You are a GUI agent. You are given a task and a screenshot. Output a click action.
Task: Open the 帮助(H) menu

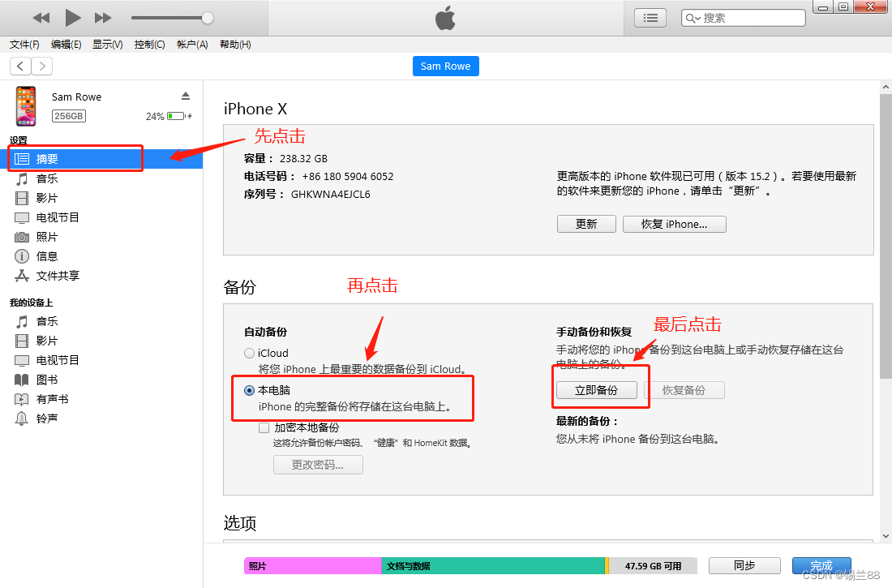(x=235, y=45)
